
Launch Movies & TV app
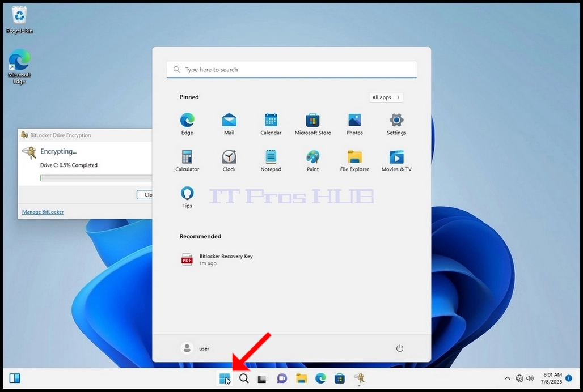pos(396,161)
